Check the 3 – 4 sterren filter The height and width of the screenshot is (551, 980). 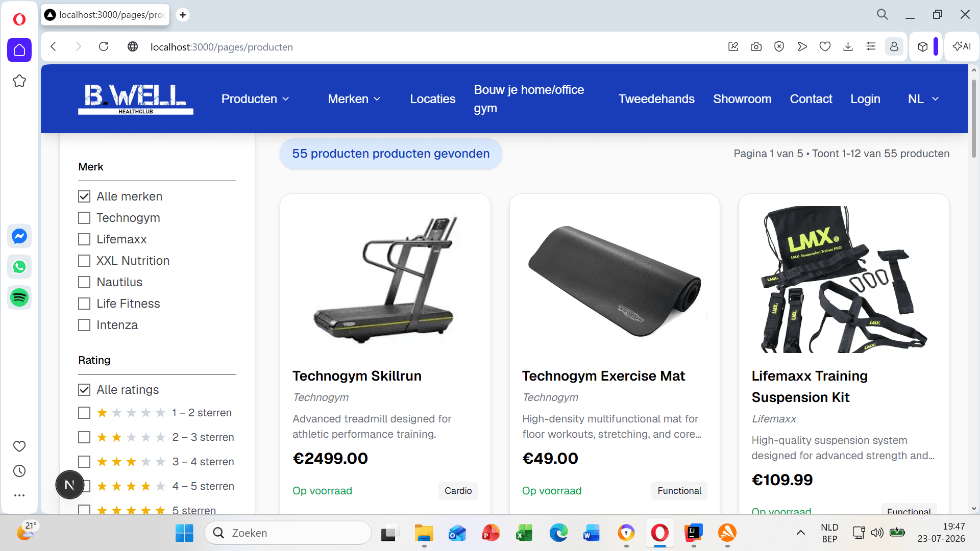click(84, 462)
